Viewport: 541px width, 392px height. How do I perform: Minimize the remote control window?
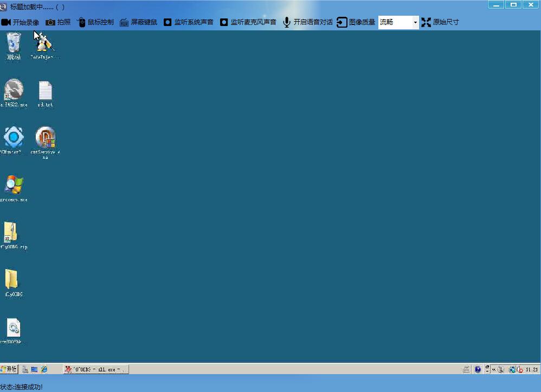pyautogui.click(x=496, y=4)
